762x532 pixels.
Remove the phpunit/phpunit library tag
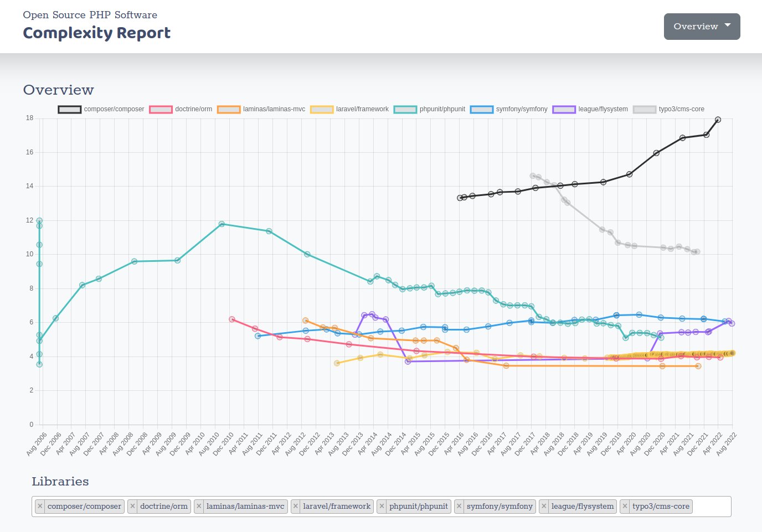tap(382, 506)
